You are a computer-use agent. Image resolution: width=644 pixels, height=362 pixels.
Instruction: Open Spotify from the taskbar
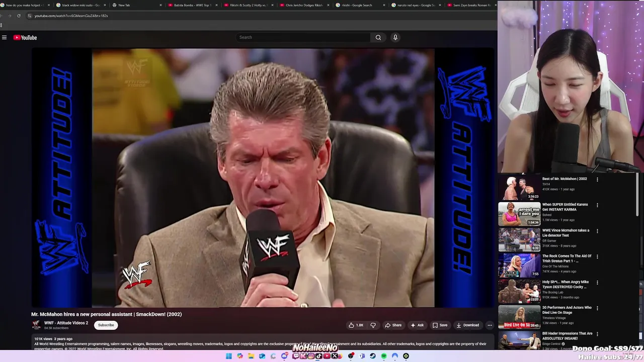tap(384, 356)
